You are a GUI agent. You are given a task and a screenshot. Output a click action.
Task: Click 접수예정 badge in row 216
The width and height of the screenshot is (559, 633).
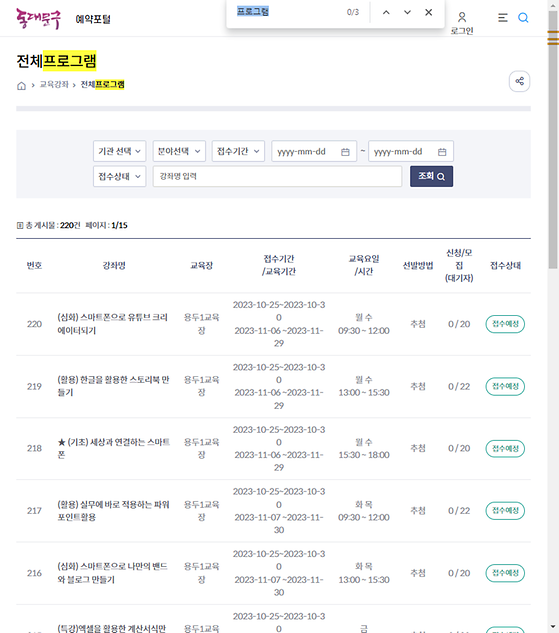[505, 573]
